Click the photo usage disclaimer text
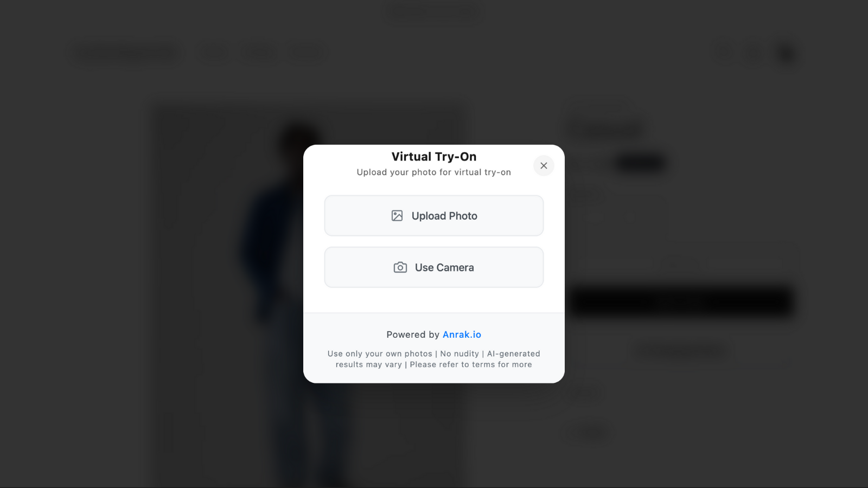Image resolution: width=868 pixels, height=488 pixels. [434, 359]
